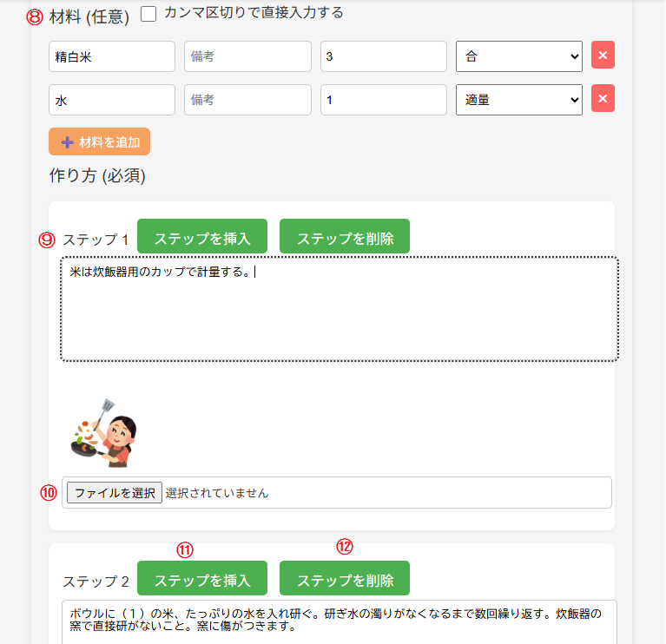Click 備考 field in 精白米 row
The image size is (666, 644).
coord(247,56)
